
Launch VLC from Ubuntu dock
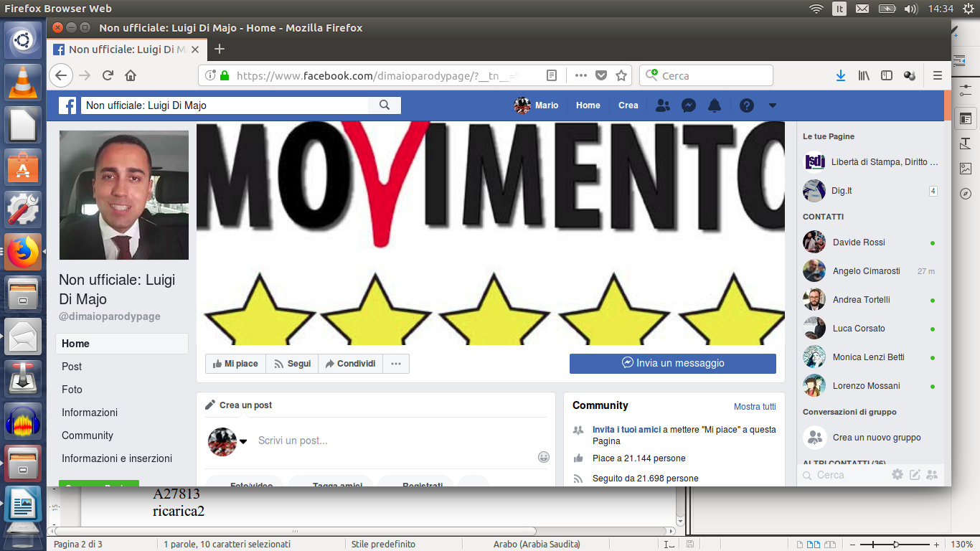point(23,82)
